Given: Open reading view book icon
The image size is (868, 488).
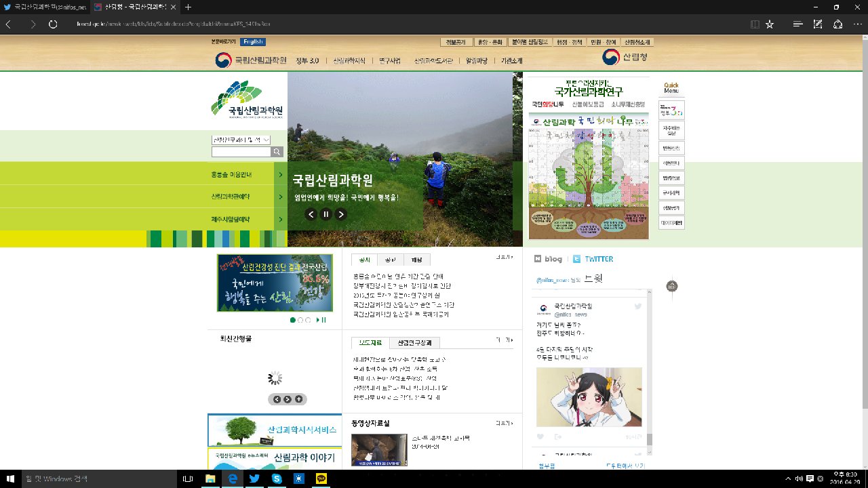Looking at the screenshot, I should pos(755,24).
